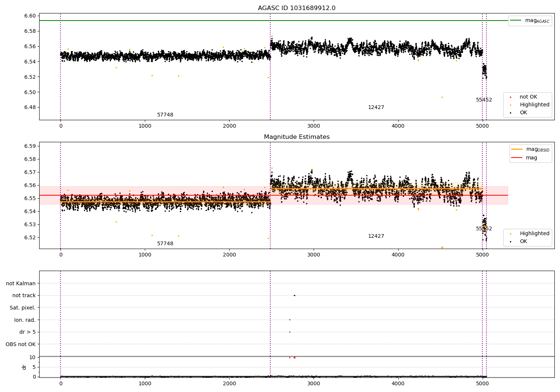The image size is (560, 392).
Task: Click the dr axis tick labeled 10
Action: [32, 357]
